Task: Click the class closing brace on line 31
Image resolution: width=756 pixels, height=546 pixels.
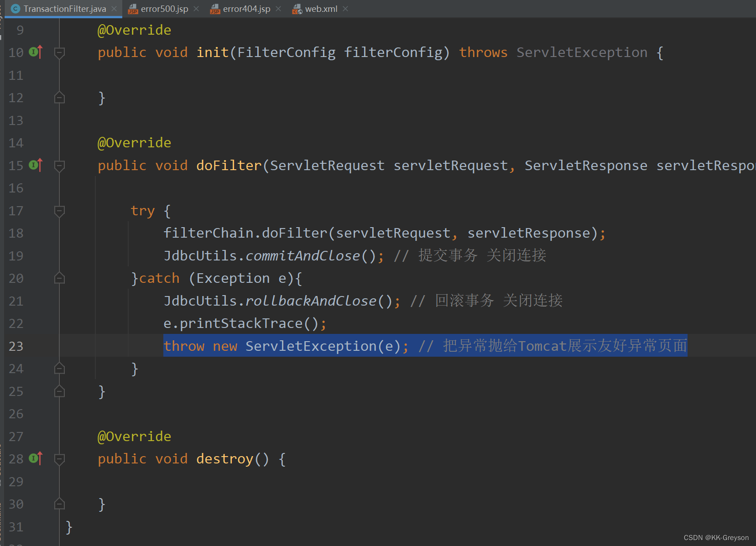Action: 69,527
